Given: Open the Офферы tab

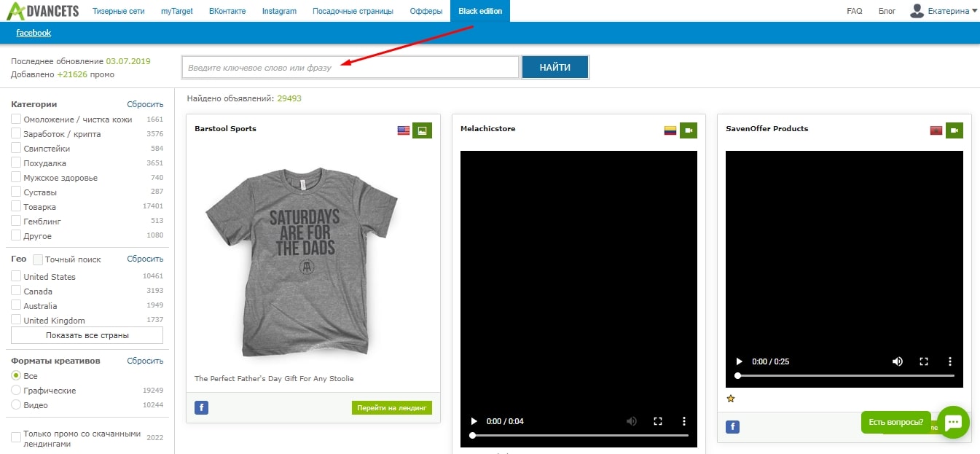Looking at the screenshot, I should click(426, 11).
